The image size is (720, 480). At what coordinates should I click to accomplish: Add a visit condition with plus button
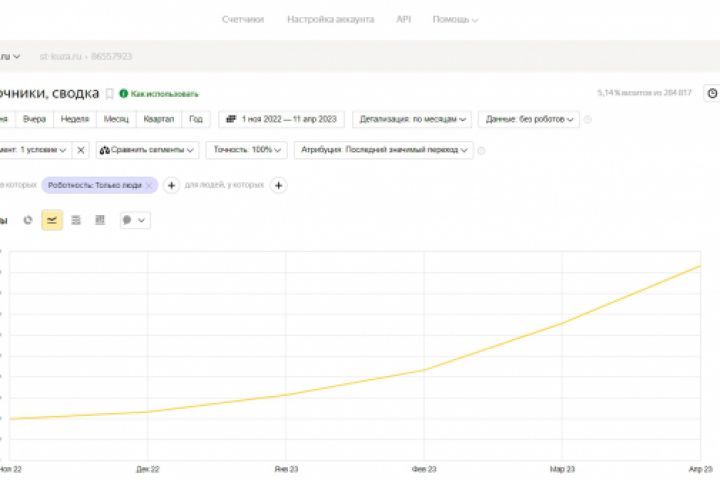[x=171, y=185]
